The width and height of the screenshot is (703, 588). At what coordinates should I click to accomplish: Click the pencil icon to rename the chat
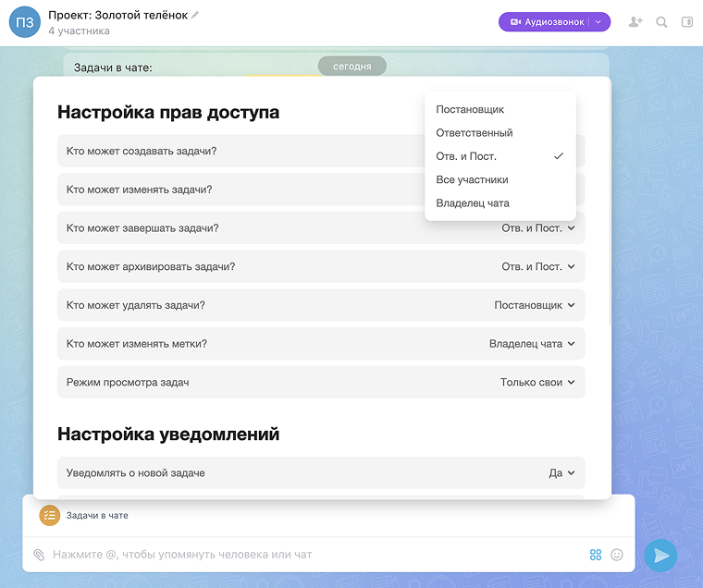pos(195,16)
